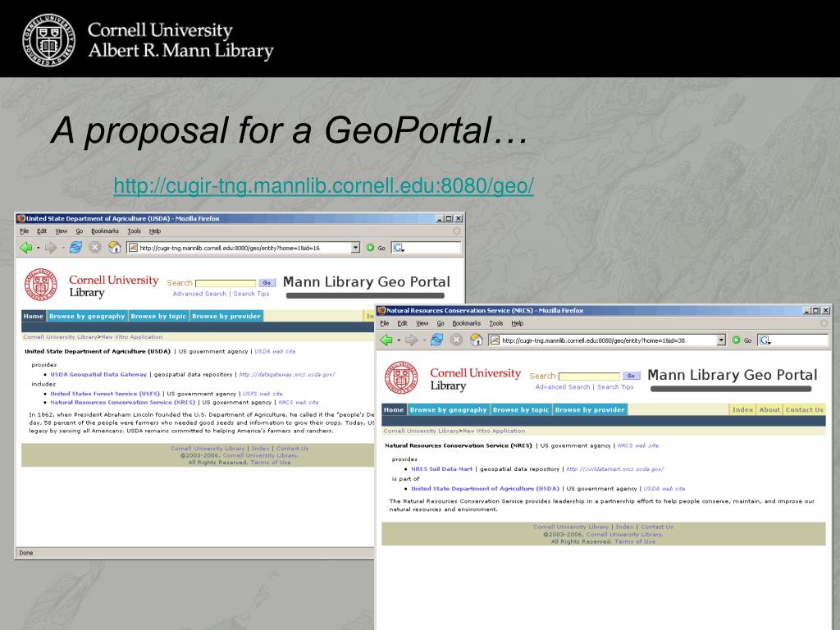Screen dimensions: 840x630
Task: Open address bar dropdown in USDA window
Action: (355, 248)
